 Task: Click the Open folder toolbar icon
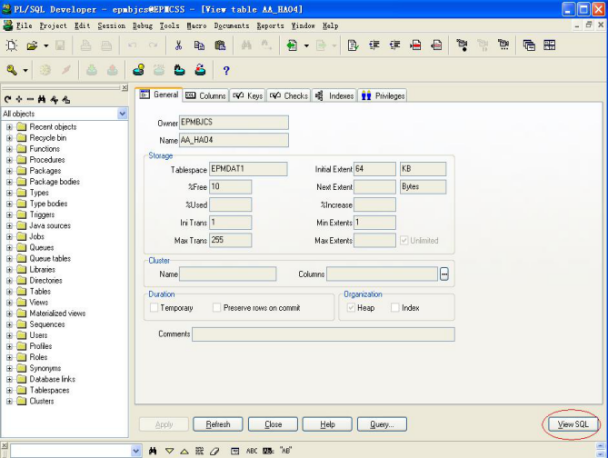pyautogui.click(x=32, y=46)
